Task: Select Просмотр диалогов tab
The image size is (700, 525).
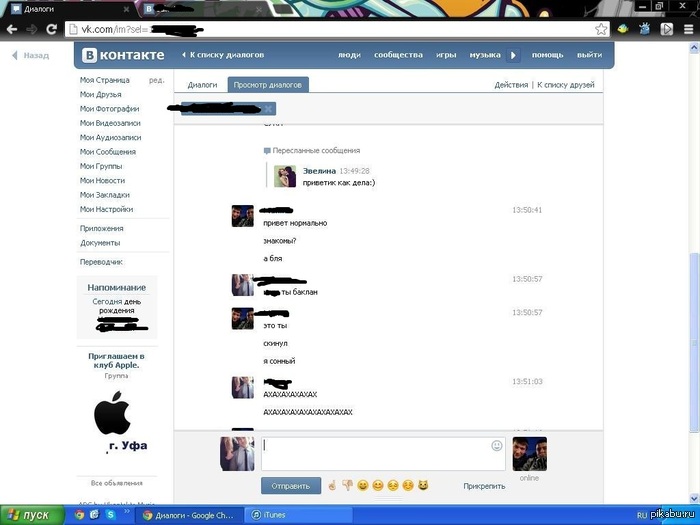Action: point(268,85)
